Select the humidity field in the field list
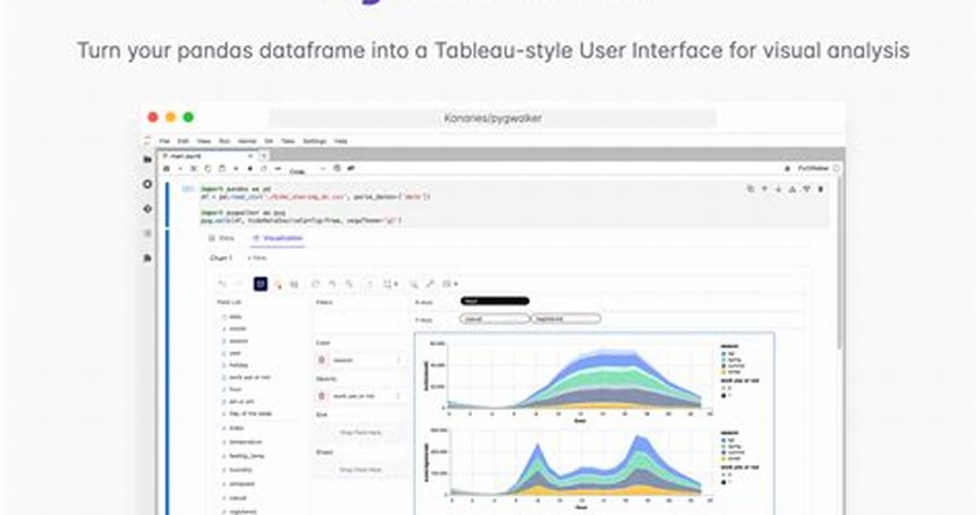Image resolution: width=980 pixels, height=515 pixels. coord(241,469)
